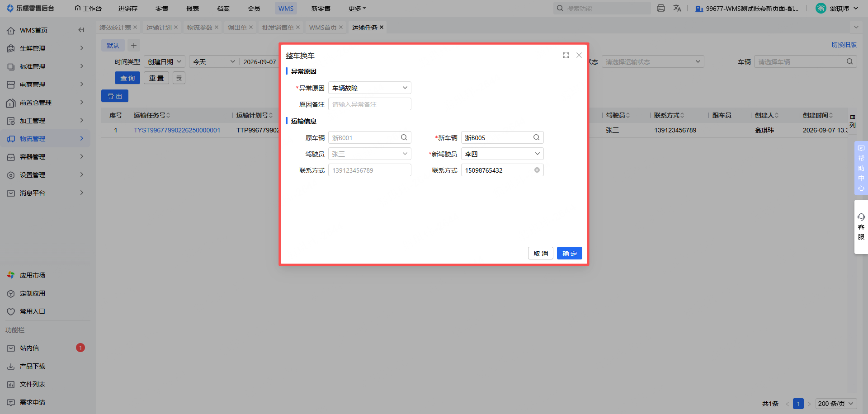This screenshot has width=868, height=414.
Task: Collapse the sidebar beside WMS首页
Action: 81,30
